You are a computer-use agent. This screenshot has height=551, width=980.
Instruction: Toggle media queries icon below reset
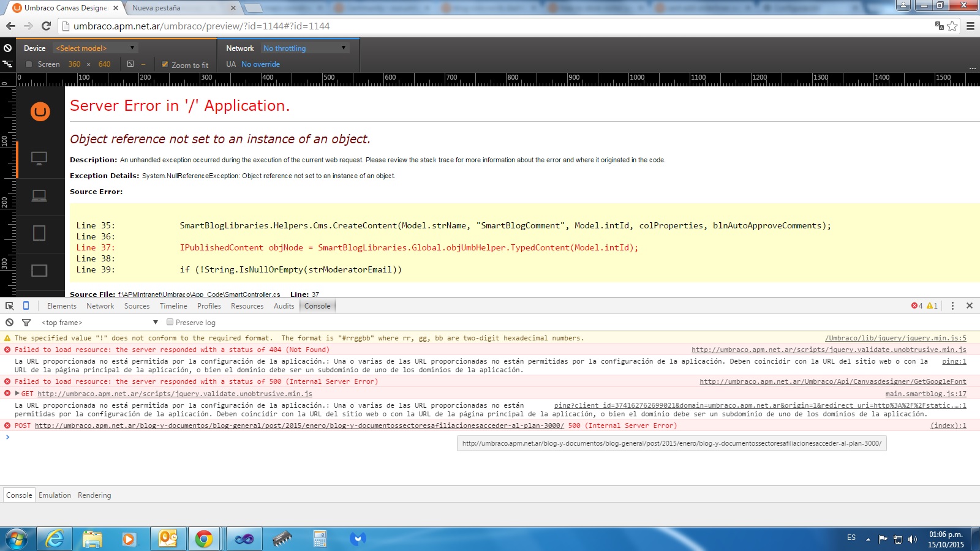pos(7,64)
